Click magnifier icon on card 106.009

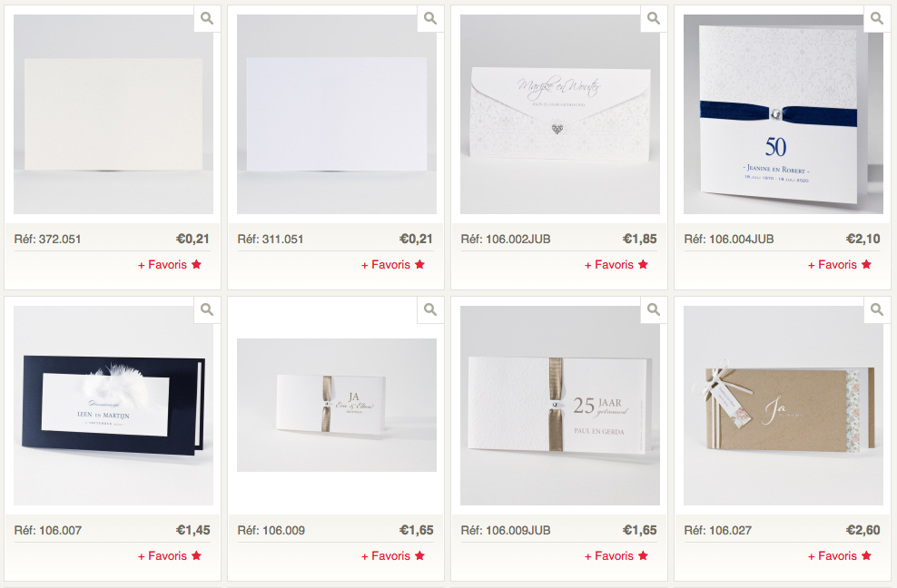click(430, 310)
